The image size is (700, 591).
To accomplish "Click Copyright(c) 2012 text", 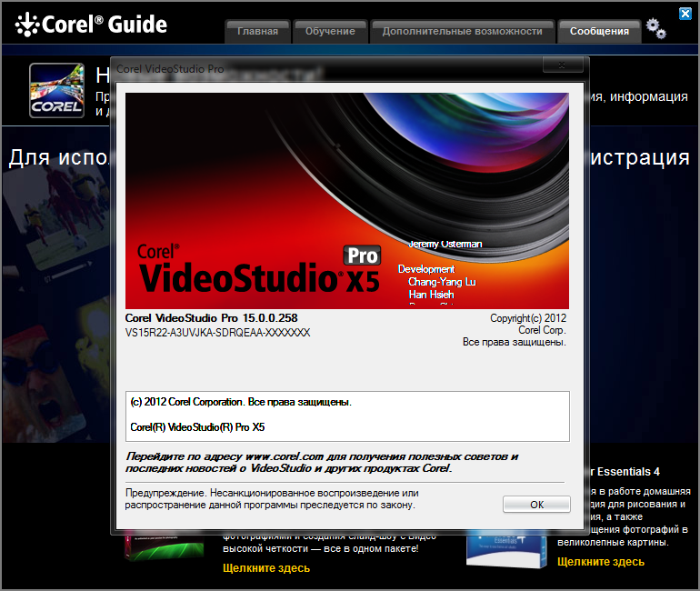I will [x=528, y=318].
